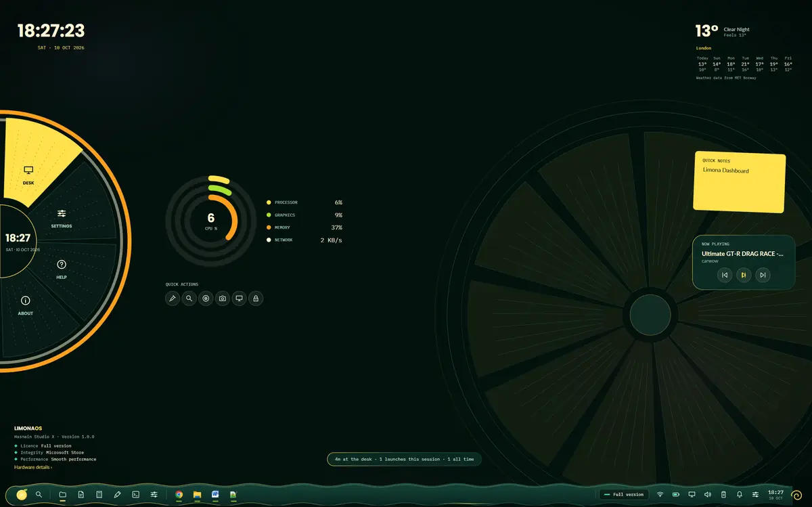The width and height of the screenshot is (812, 507).
Task: Open the folder icon in the dock
Action: (62, 495)
